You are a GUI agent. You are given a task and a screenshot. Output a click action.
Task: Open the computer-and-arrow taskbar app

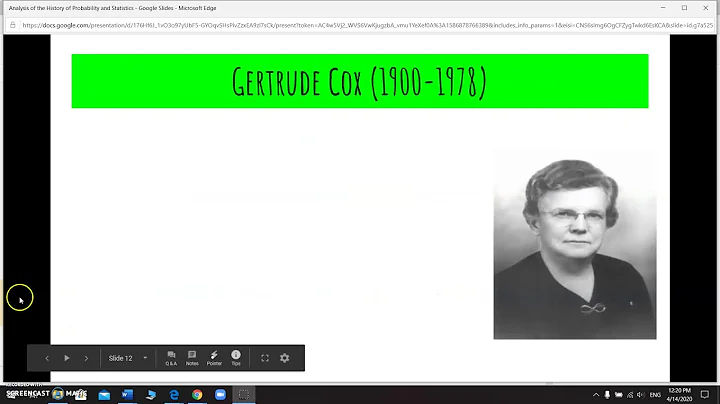(x=151, y=395)
